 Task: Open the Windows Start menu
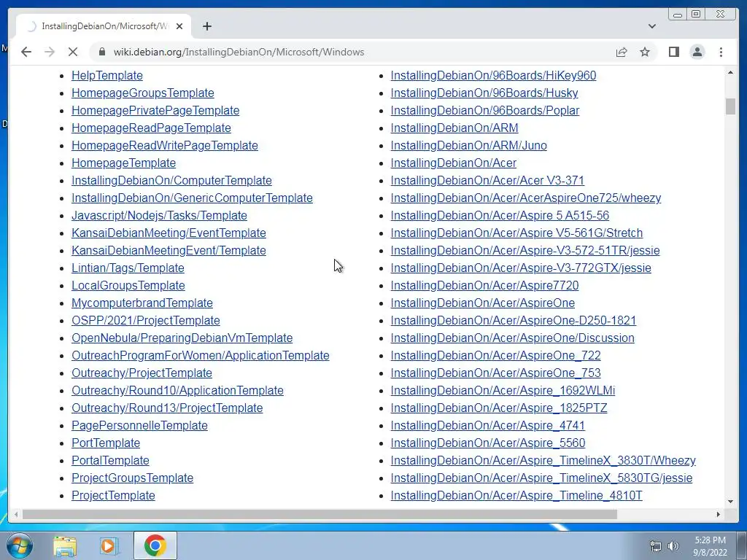click(x=20, y=545)
